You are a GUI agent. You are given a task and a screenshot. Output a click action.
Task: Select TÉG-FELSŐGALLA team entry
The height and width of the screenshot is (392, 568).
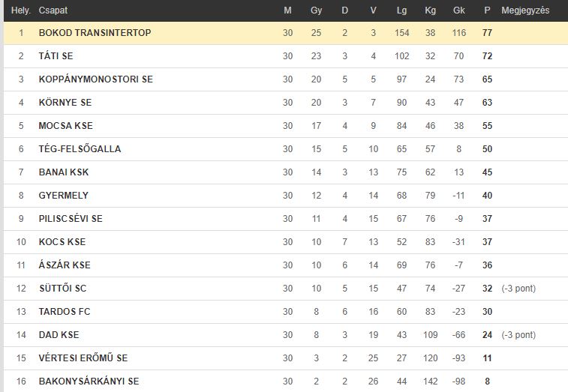[80, 148]
